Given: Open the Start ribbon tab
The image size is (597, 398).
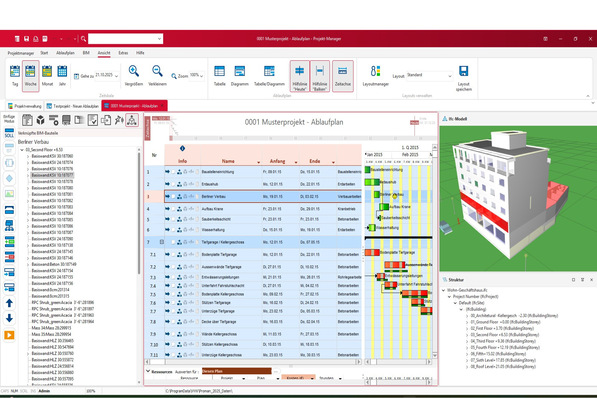Looking at the screenshot, I should point(44,53).
